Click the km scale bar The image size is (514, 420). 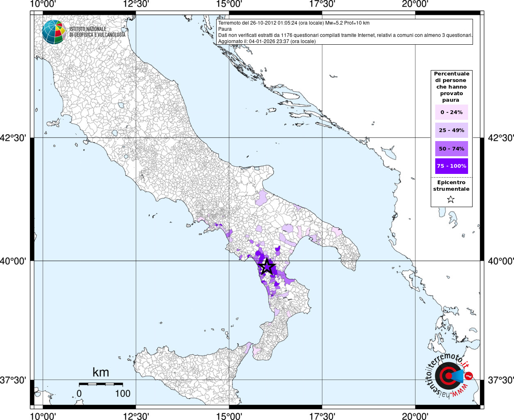[101, 384]
